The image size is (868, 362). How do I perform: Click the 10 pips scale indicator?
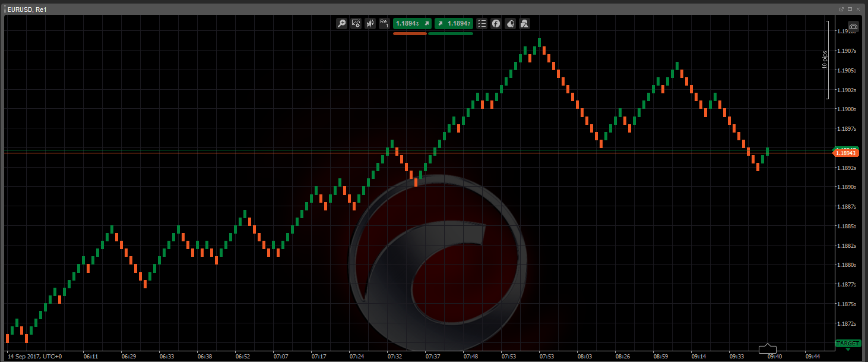(825, 59)
